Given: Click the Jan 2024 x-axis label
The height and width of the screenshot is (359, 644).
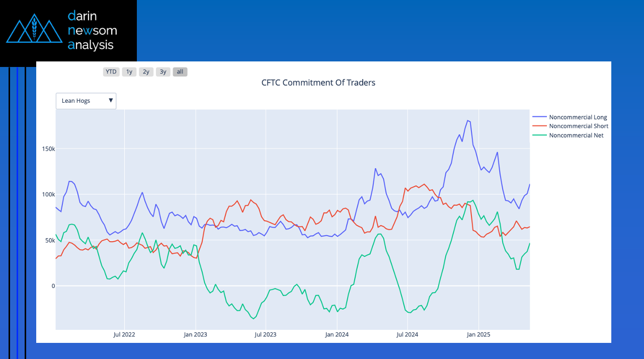Looking at the screenshot, I should tap(337, 334).
